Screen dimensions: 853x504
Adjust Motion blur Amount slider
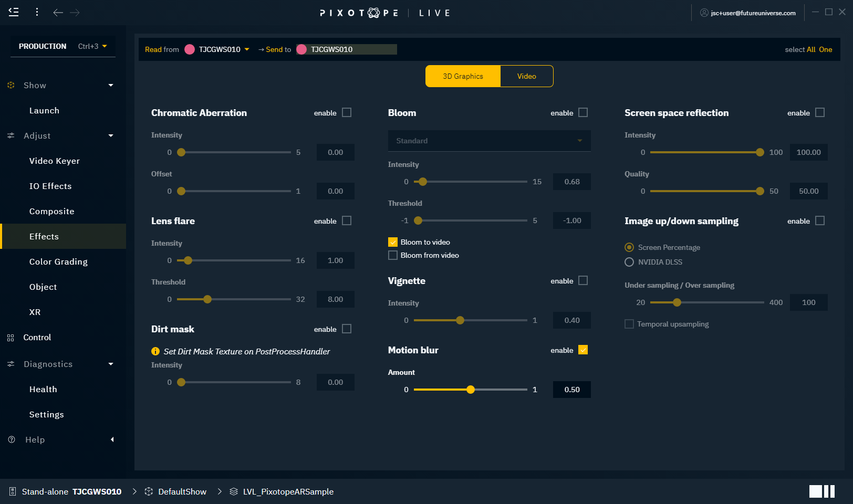(471, 390)
